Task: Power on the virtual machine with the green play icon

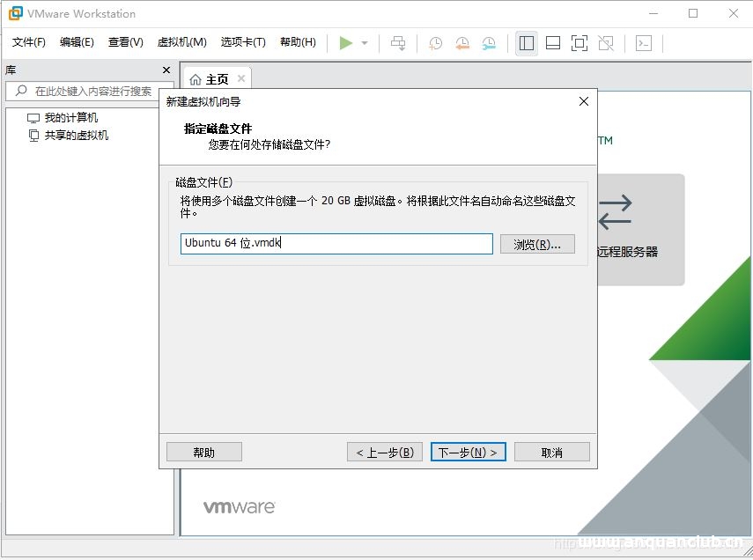Action: coord(345,42)
